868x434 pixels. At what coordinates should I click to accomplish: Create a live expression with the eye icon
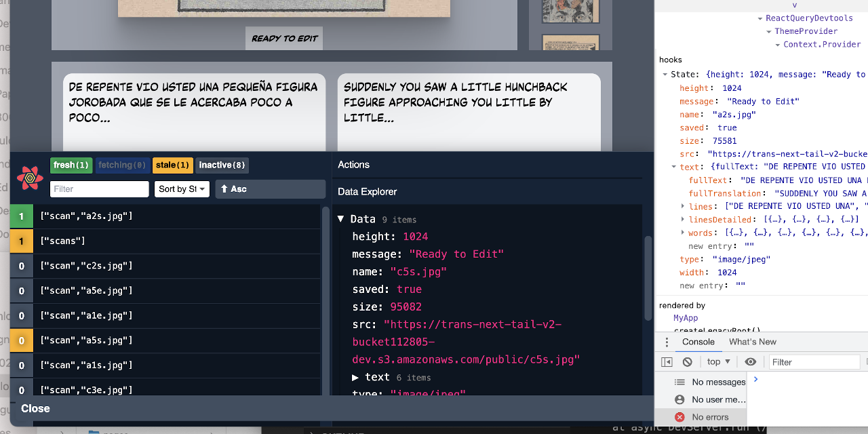(750, 361)
